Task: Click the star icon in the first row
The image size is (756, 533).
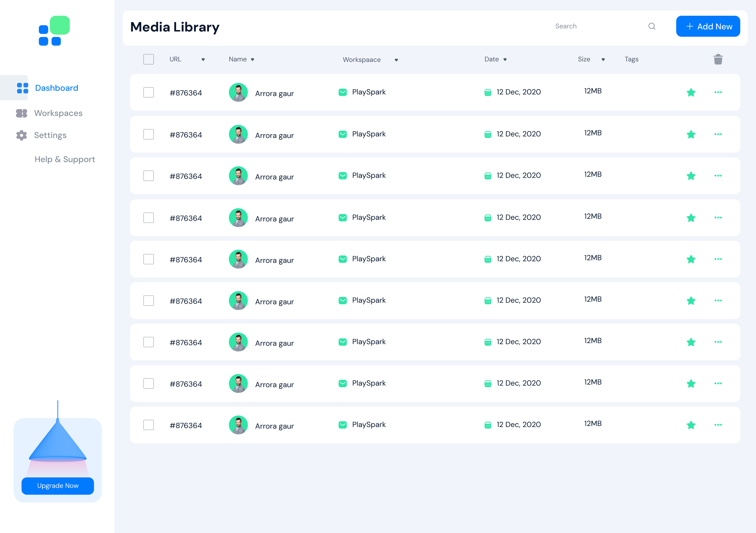Action: 691,93
